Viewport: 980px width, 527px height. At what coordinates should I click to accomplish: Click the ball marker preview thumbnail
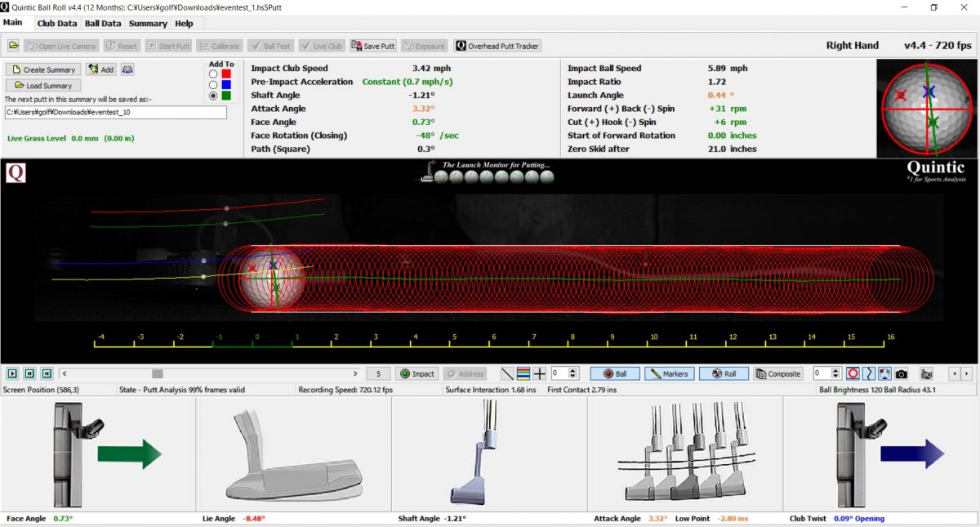(929, 109)
